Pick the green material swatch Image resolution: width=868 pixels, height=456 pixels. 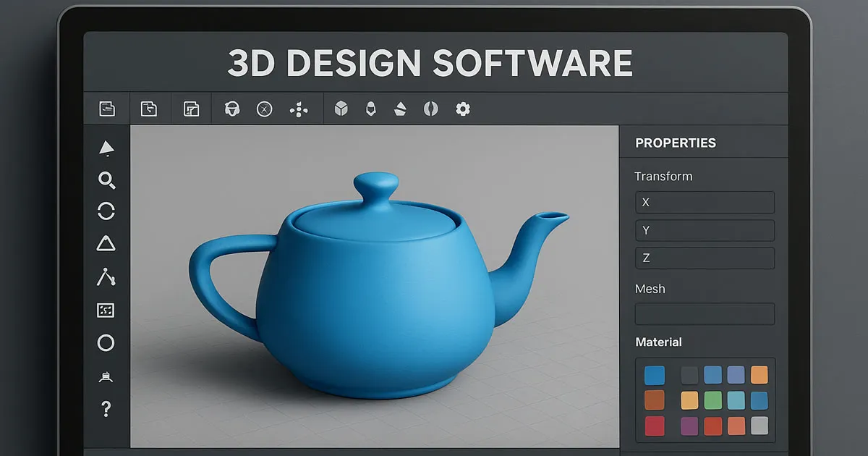[x=713, y=400]
